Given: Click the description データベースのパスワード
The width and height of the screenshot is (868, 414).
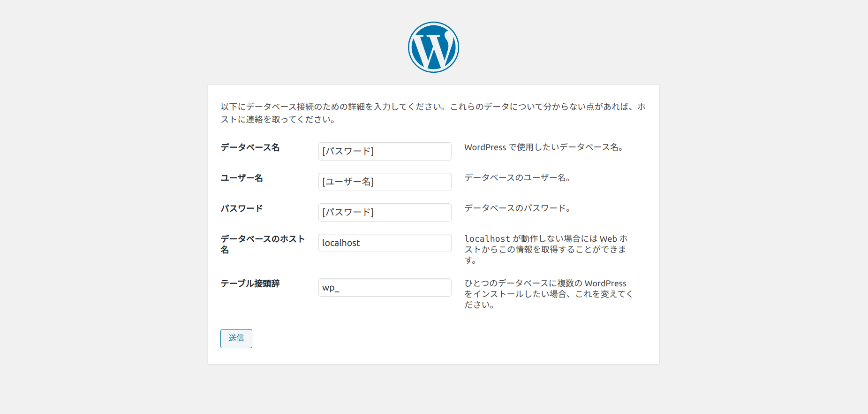Looking at the screenshot, I should 518,208.
